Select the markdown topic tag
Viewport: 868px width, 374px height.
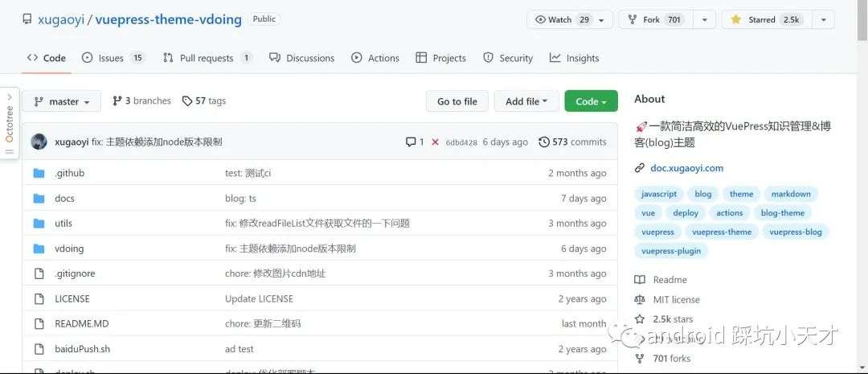(x=791, y=194)
